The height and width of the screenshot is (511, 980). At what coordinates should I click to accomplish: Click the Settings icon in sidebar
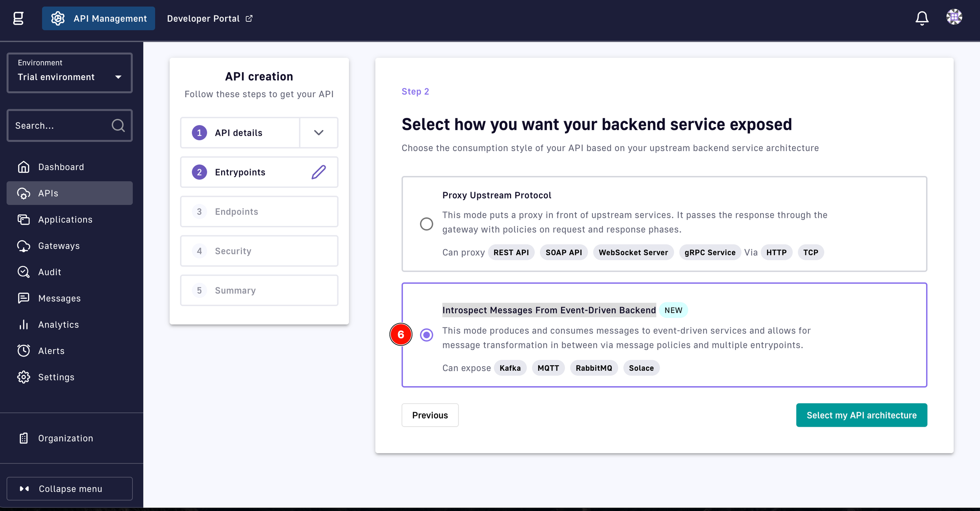pyautogui.click(x=23, y=376)
